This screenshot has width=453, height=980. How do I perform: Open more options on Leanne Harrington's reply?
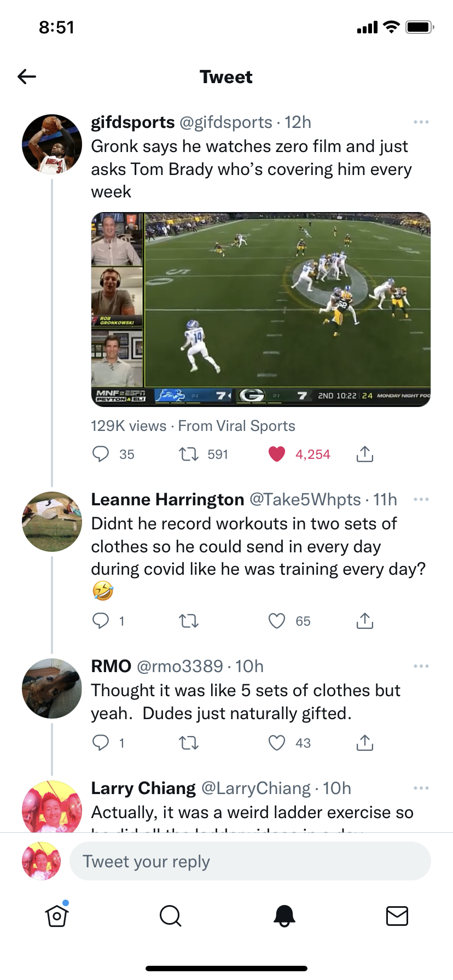tap(421, 499)
